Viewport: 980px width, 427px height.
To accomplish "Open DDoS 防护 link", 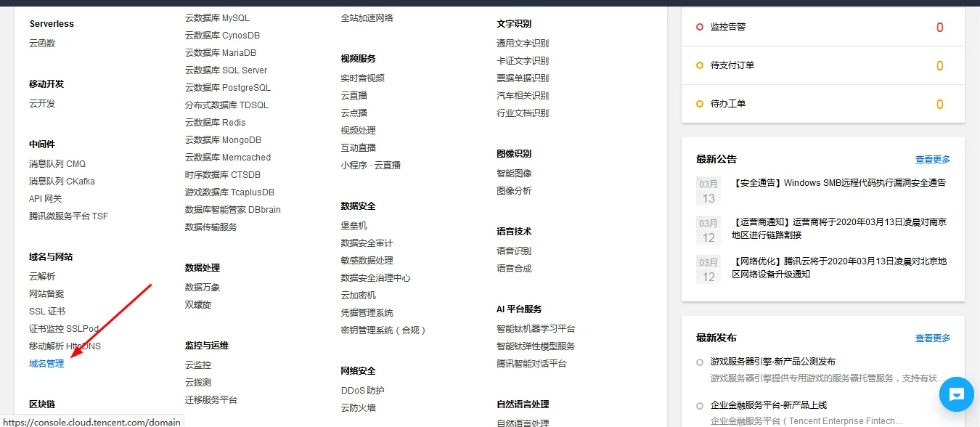I will (362, 391).
